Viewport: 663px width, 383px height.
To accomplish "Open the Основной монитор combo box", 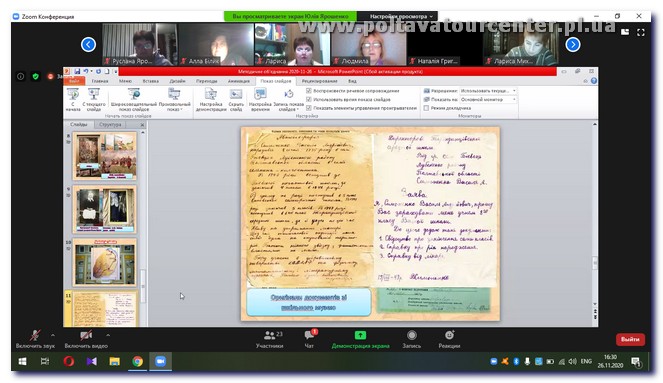I will (488, 99).
